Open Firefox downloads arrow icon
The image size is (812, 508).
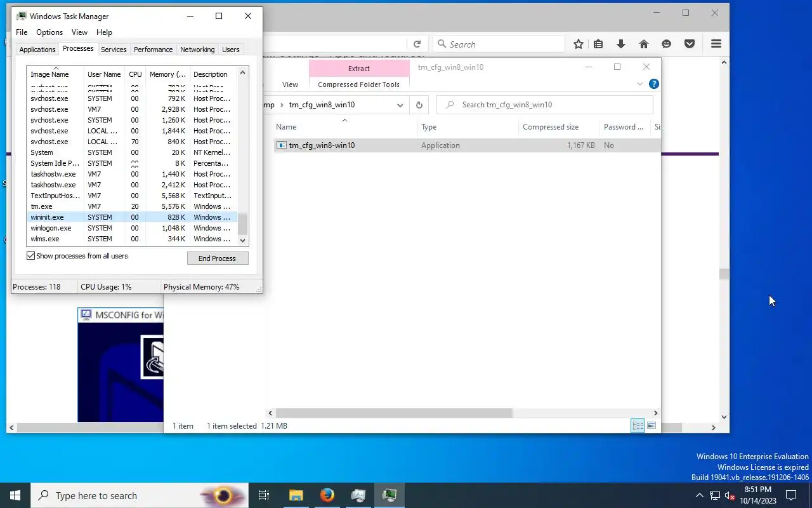[621, 44]
